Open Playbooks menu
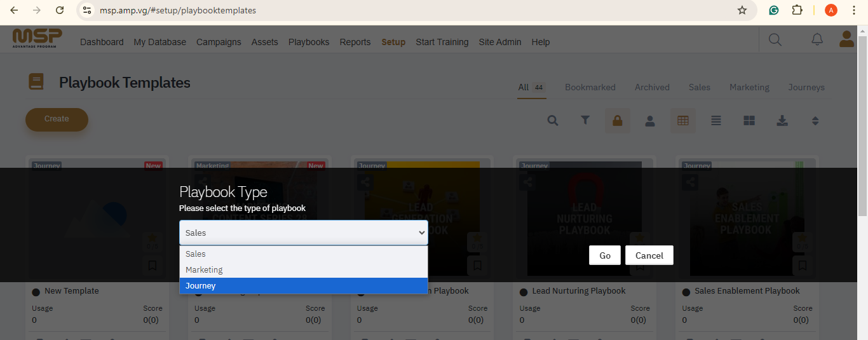The width and height of the screenshot is (868, 340). (309, 42)
